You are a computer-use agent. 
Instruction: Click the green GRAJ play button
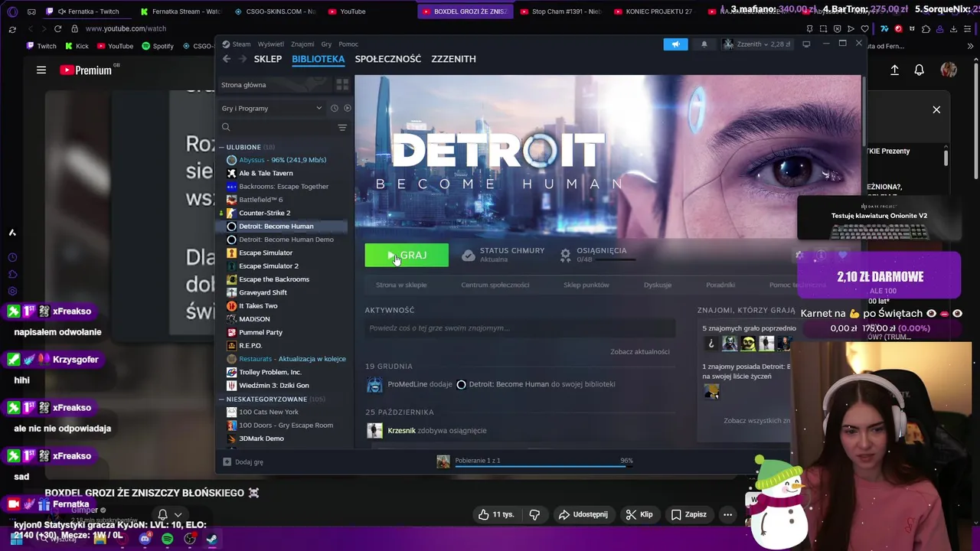(x=407, y=256)
